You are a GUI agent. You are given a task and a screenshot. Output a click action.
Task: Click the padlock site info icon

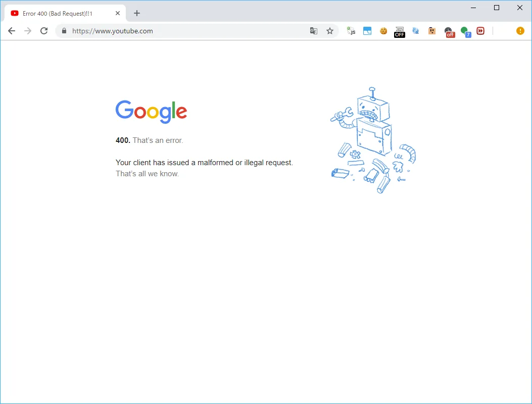point(64,31)
